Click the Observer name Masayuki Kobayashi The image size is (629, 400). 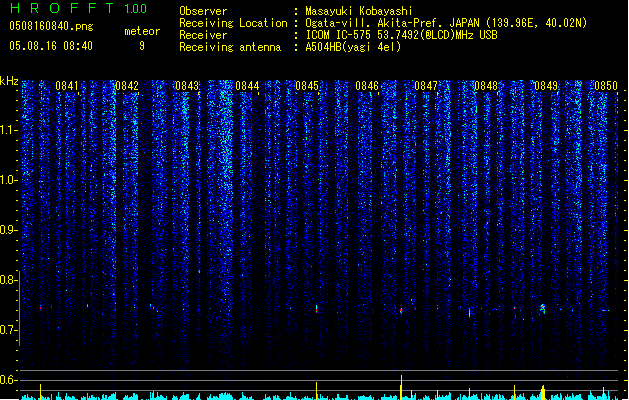point(359,11)
